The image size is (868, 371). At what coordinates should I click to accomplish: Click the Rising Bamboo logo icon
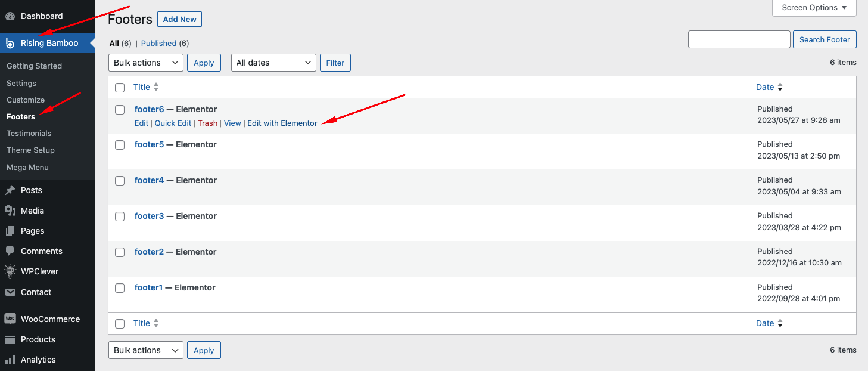pyautogui.click(x=10, y=43)
